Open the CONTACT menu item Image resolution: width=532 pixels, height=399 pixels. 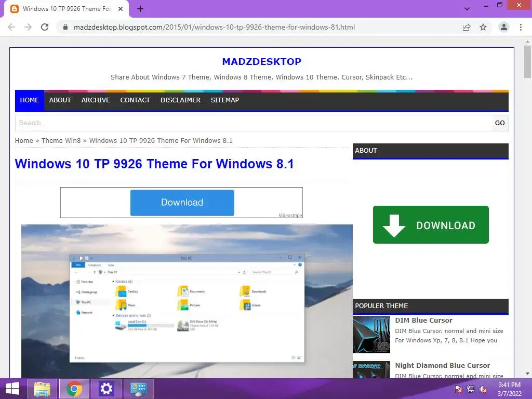[135, 100]
